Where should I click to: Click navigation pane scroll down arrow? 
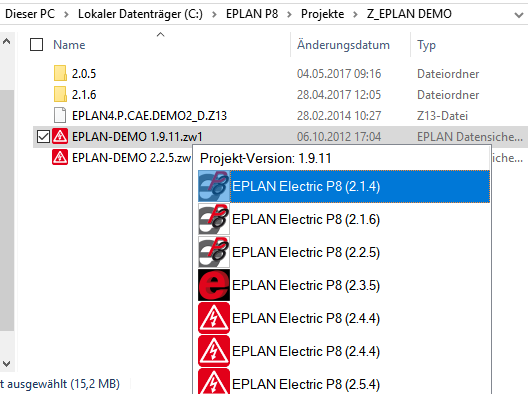pyautogui.click(x=7, y=364)
